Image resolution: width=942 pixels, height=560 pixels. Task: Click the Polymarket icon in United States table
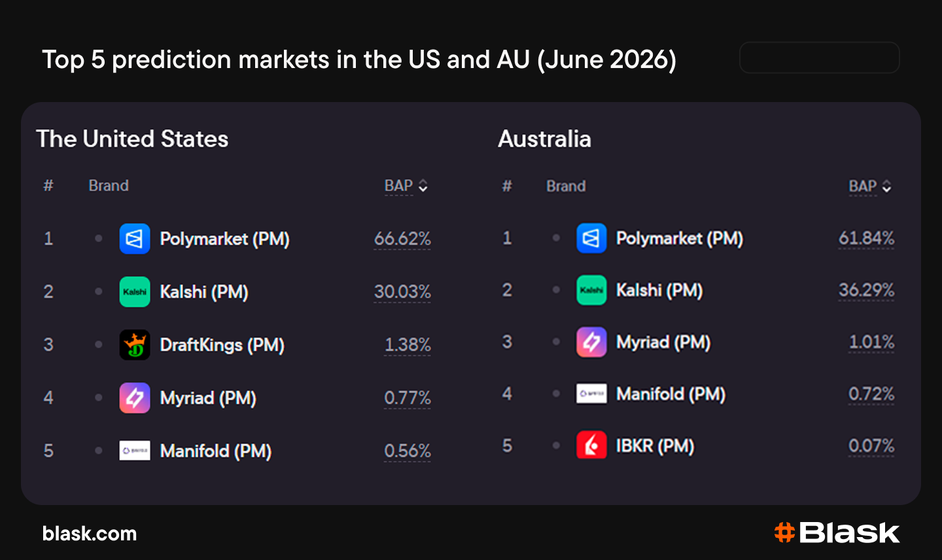(135, 239)
